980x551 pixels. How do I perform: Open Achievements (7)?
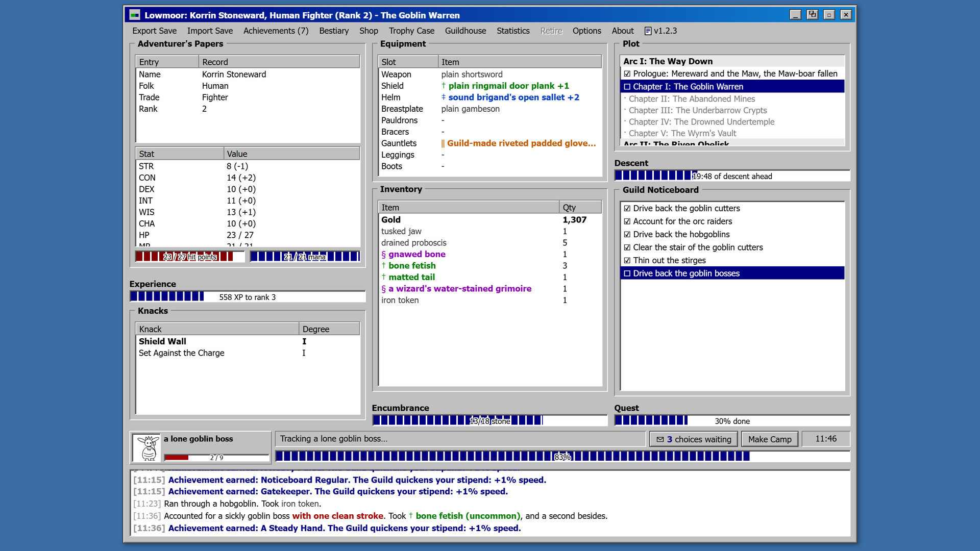click(x=276, y=31)
